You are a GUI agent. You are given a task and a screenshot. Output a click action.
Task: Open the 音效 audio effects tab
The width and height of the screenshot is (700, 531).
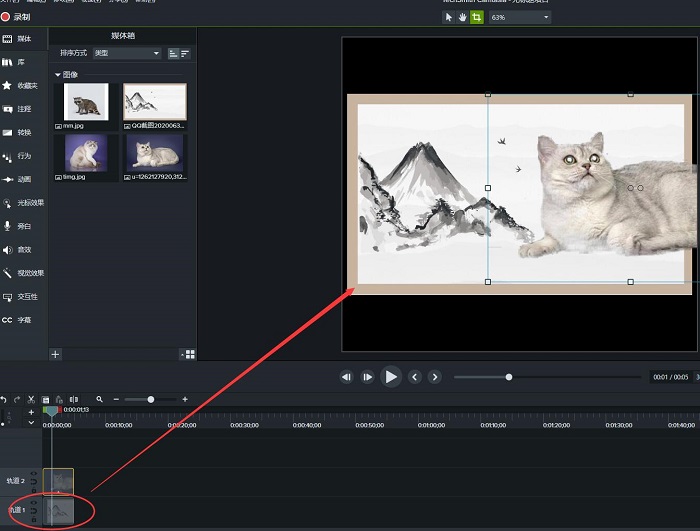[x=17, y=250]
